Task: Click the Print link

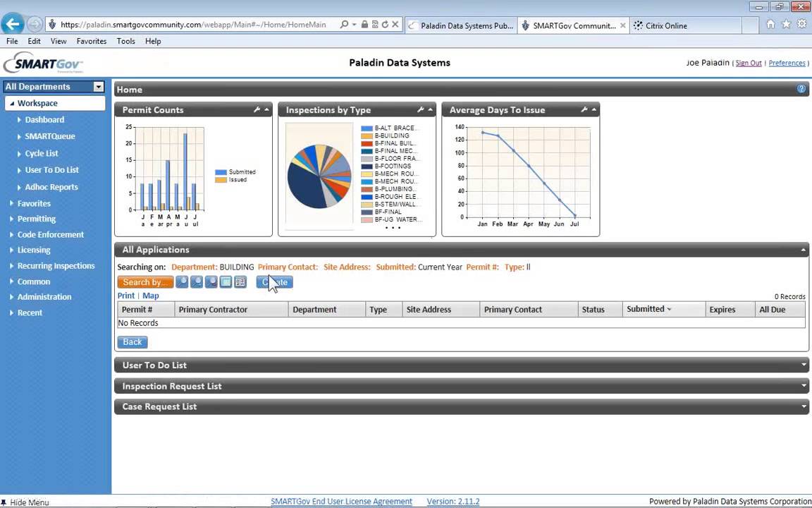Action: tap(126, 296)
